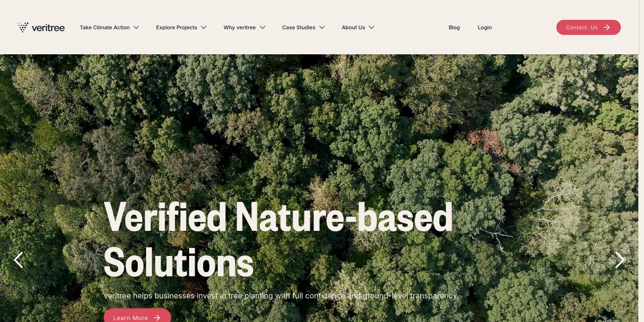Click the veritree logo icon

tap(23, 27)
